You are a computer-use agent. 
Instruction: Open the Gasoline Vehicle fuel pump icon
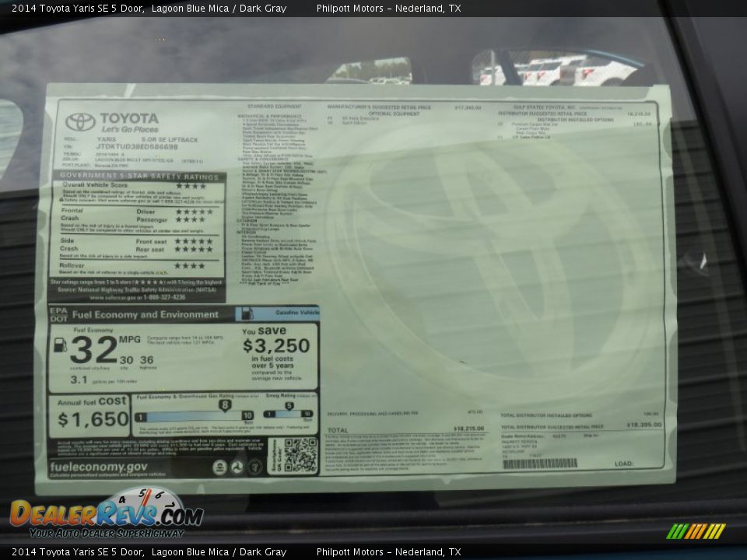click(248, 313)
